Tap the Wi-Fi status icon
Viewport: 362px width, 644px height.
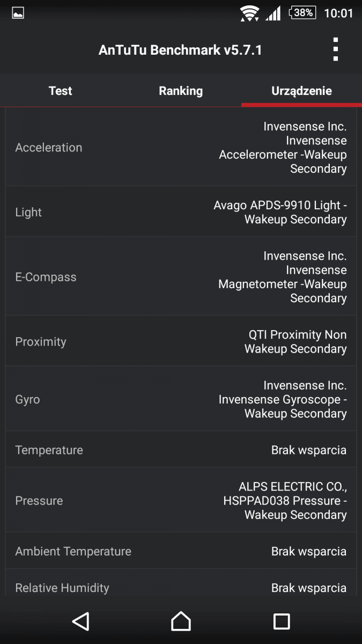pyautogui.click(x=249, y=13)
